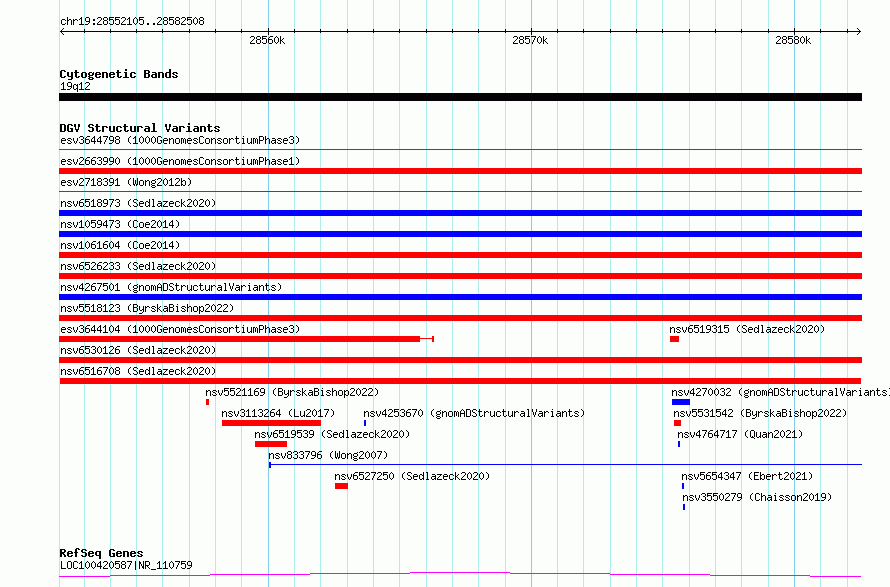The width and height of the screenshot is (890, 587).
Task: Click the 28580k ruler label
Action: coord(793,40)
